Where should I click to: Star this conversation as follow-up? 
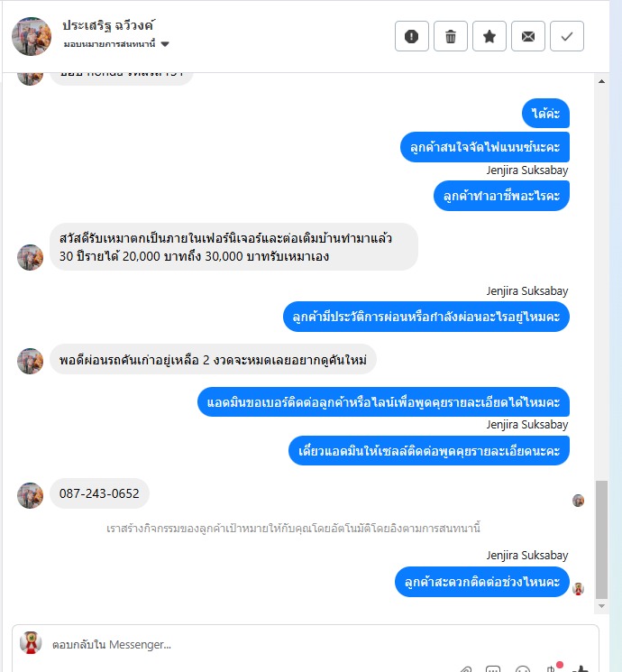coord(489,36)
